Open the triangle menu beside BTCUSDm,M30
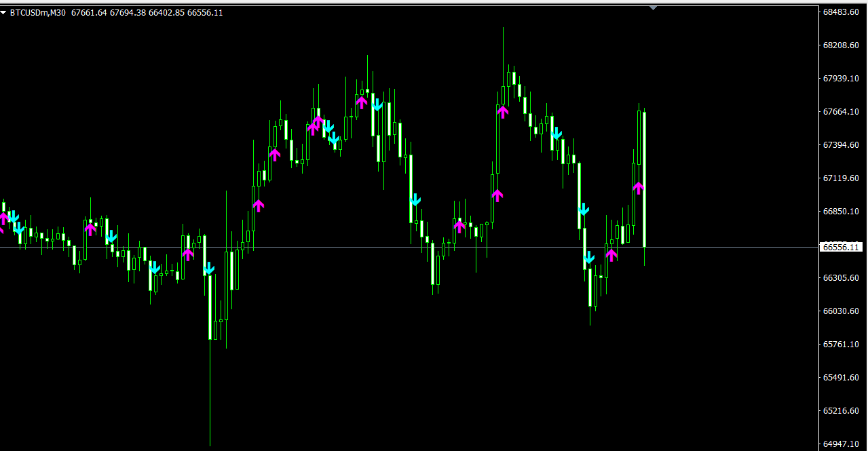This screenshot has width=868, height=451. [4, 13]
